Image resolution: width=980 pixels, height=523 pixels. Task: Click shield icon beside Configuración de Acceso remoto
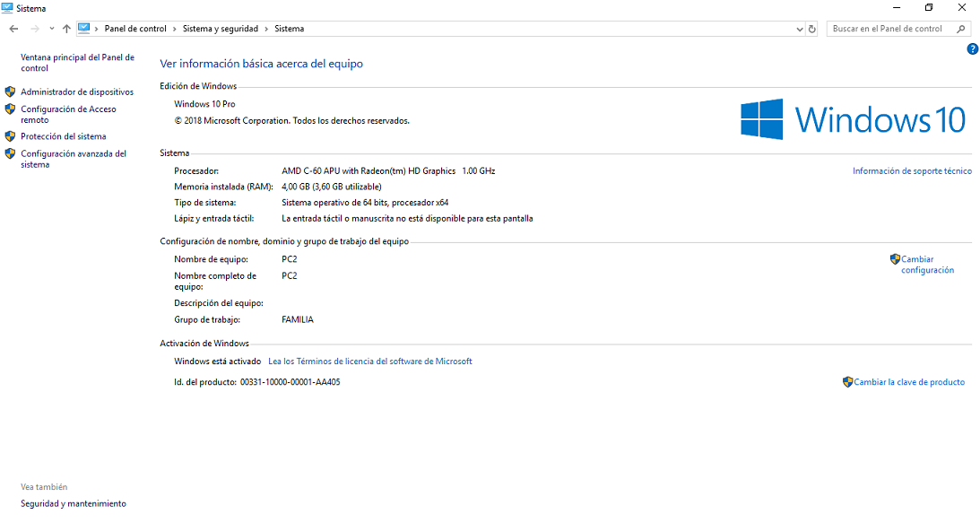point(10,109)
